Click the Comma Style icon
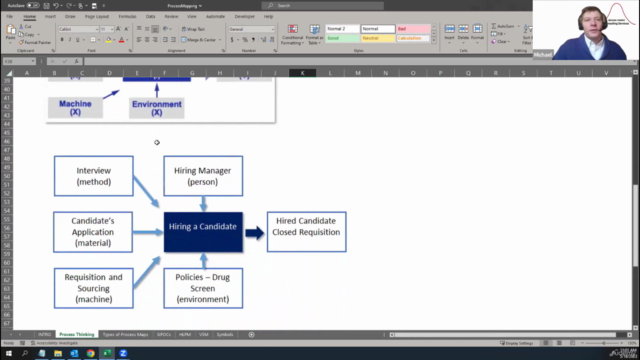 pyautogui.click(x=253, y=40)
